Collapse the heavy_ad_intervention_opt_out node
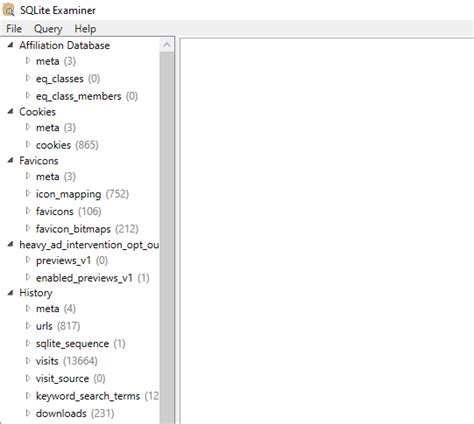Screen dimensions: 474x424 point(11,244)
